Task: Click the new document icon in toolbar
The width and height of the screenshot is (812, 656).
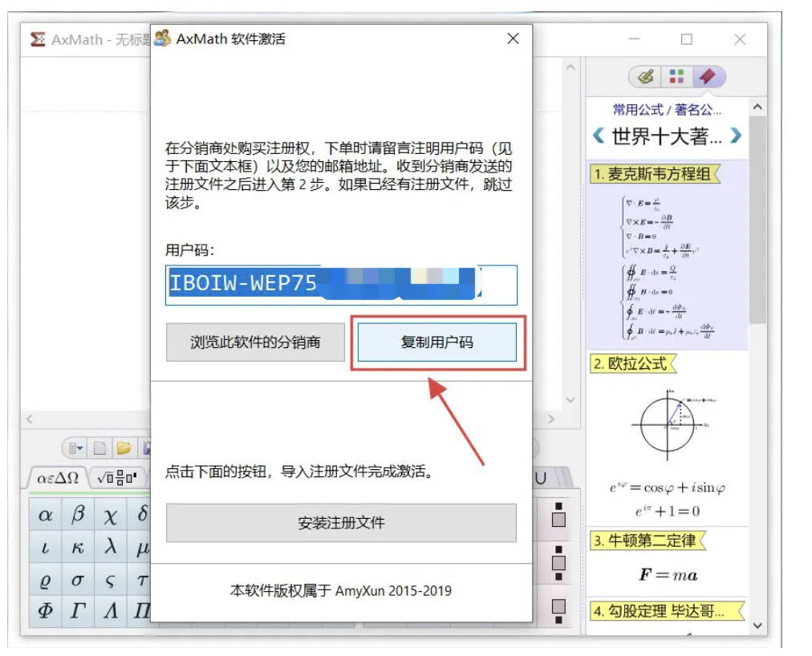Action: 100,448
